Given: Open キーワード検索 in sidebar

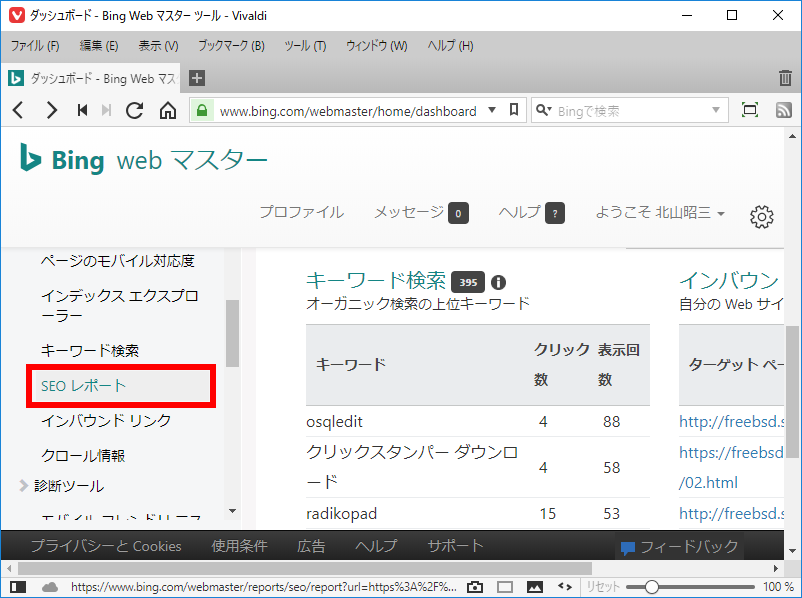Looking at the screenshot, I should 90,350.
